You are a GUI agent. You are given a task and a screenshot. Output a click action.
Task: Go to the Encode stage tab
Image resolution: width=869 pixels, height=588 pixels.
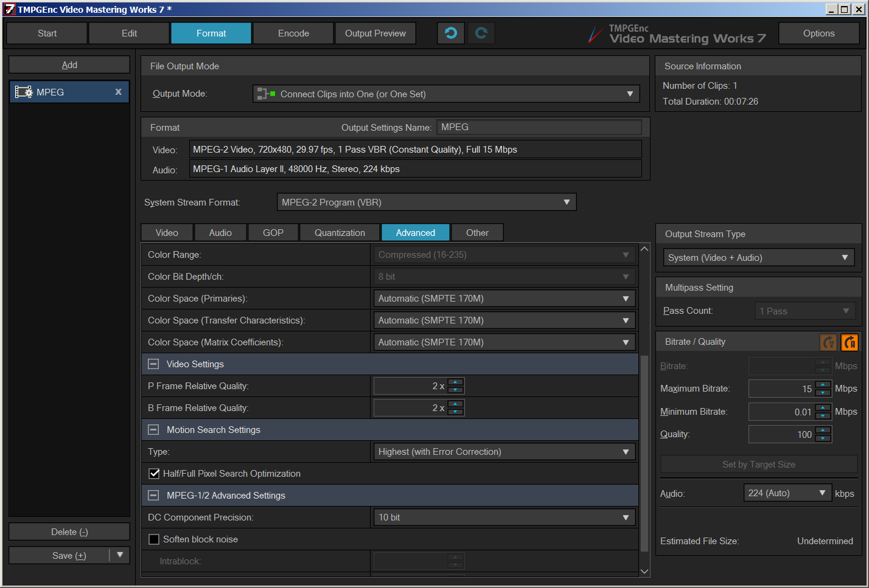tap(293, 33)
